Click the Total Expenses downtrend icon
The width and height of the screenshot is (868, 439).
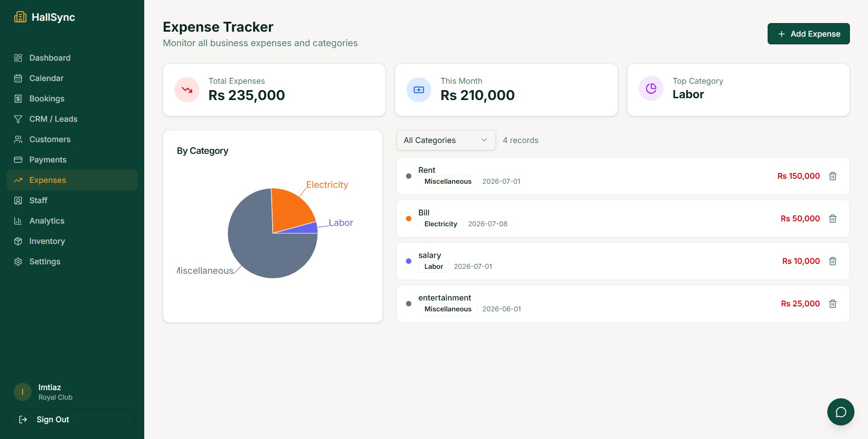(187, 90)
